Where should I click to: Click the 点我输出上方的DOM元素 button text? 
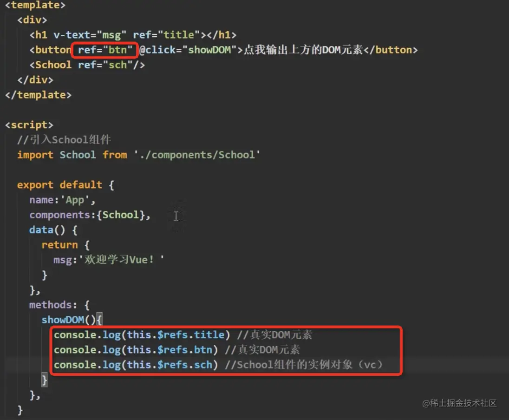303,50
